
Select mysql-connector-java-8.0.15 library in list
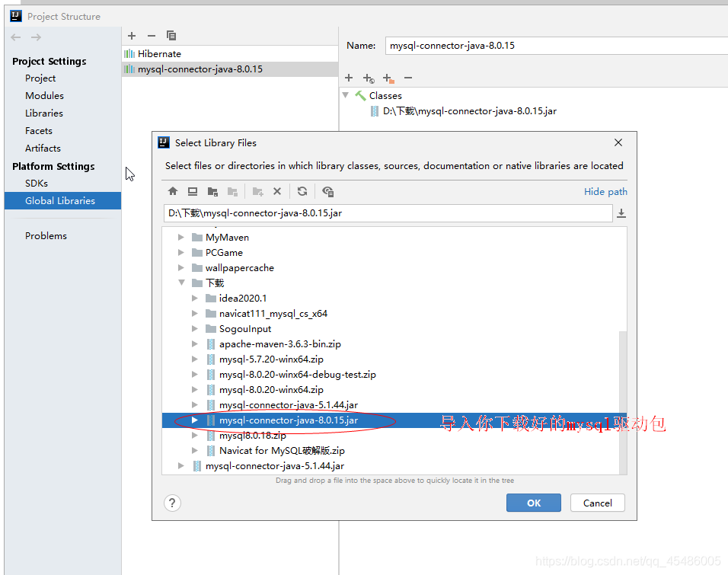tap(230, 69)
